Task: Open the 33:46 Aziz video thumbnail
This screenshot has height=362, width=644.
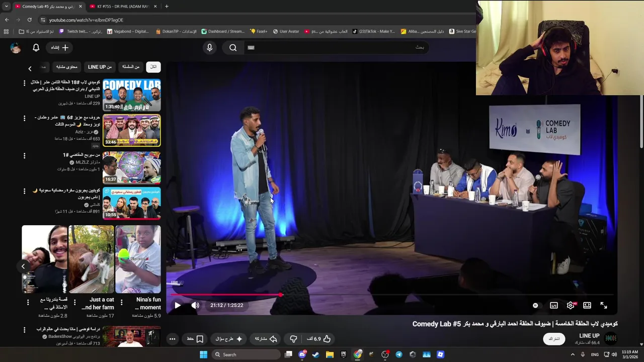Action: [x=132, y=131]
